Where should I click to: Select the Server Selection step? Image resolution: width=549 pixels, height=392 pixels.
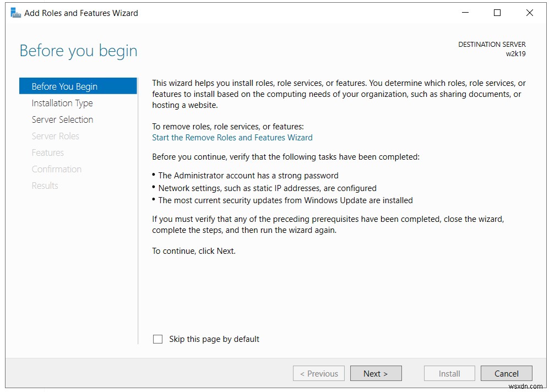[62, 119]
